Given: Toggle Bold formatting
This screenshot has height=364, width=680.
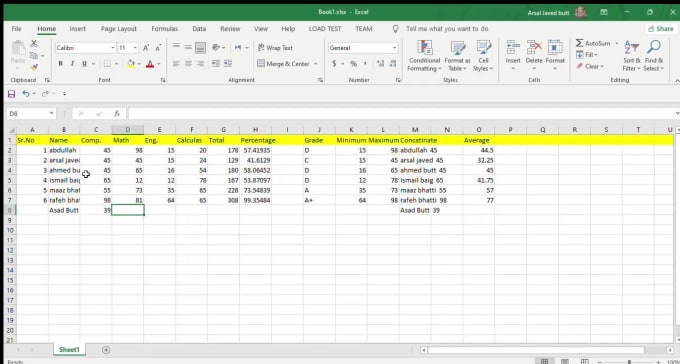Looking at the screenshot, I should [60, 64].
